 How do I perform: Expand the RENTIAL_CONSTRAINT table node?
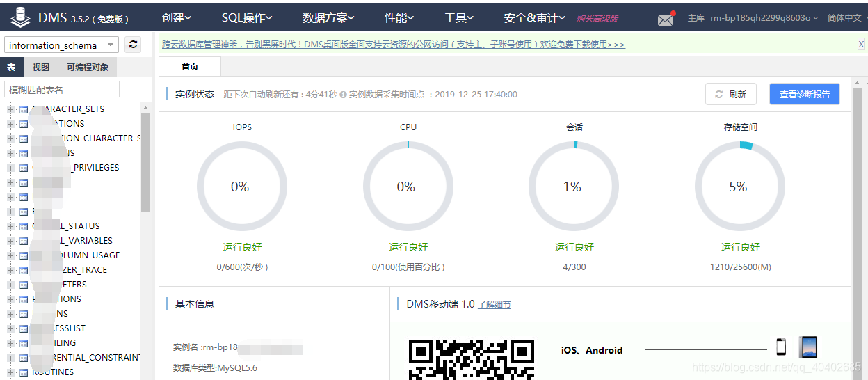pyautogui.click(x=10, y=358)
